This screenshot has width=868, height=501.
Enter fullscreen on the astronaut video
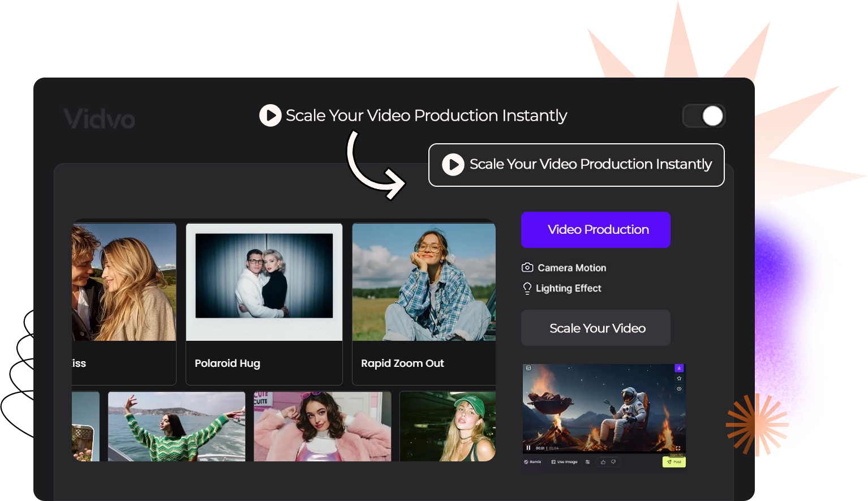[x=678, y=448]
